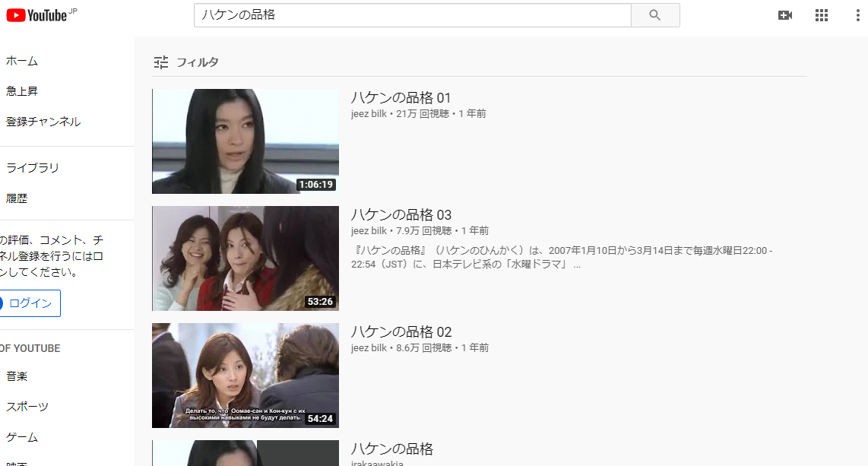Viewport: 868px width, 466px height.
Task: Open 履歴 history in the sidebar
Action: pyautogui.click(x=17, y=198)
